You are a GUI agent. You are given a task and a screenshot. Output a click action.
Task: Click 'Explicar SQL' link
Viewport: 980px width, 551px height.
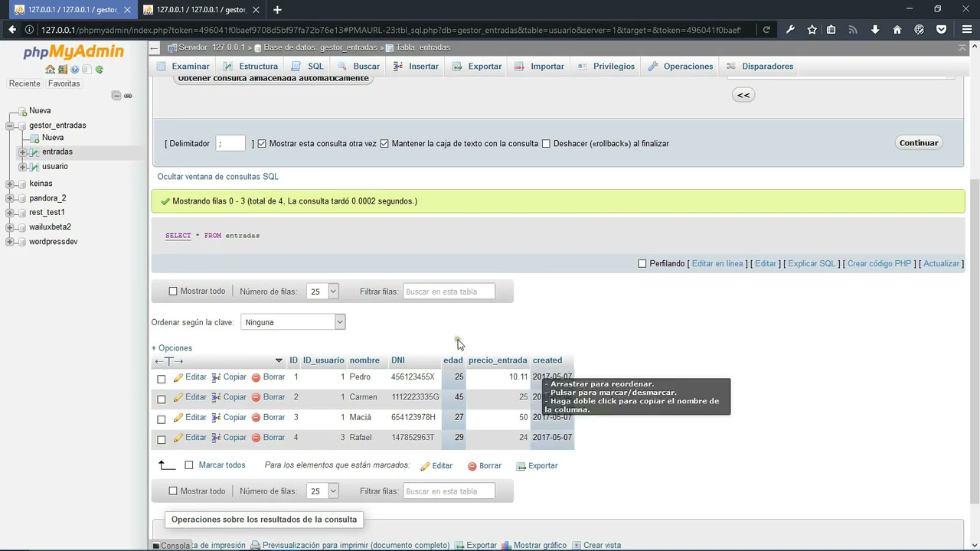click(x=812, y=264)
